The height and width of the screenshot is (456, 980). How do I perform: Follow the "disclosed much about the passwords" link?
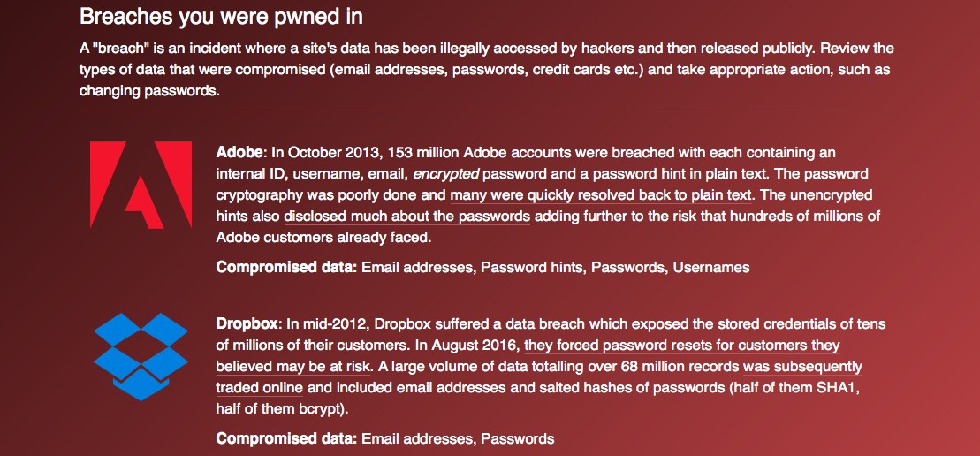coord(406,216)
